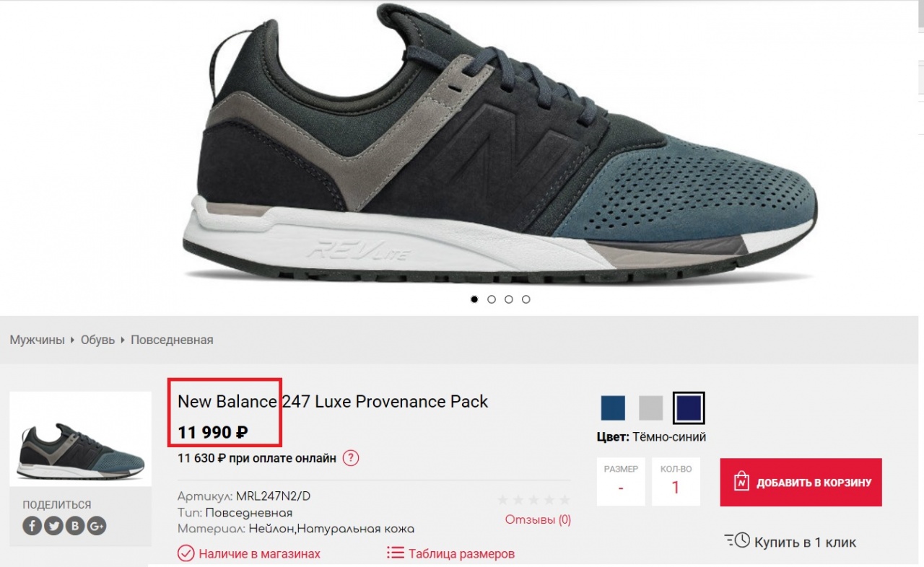Open the size table list icon
The width and height of the screenshot is (924, 567).
[x=395, y=553]
